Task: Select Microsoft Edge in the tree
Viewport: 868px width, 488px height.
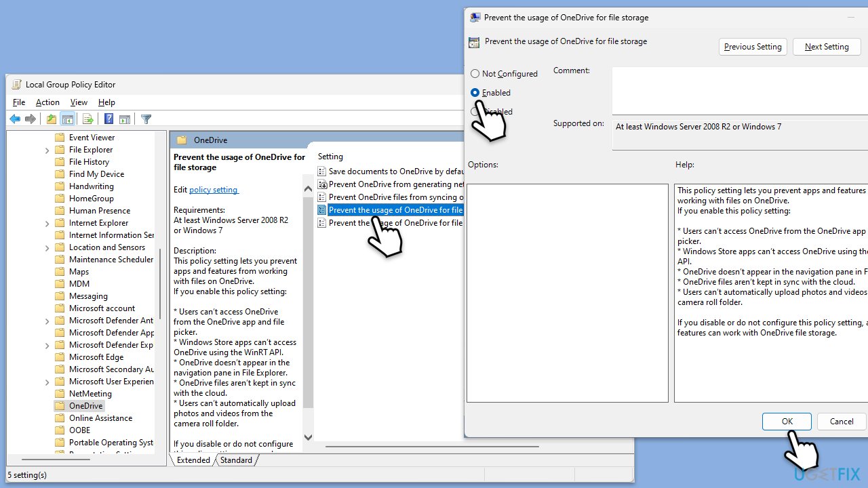Action: pos(96,357)
